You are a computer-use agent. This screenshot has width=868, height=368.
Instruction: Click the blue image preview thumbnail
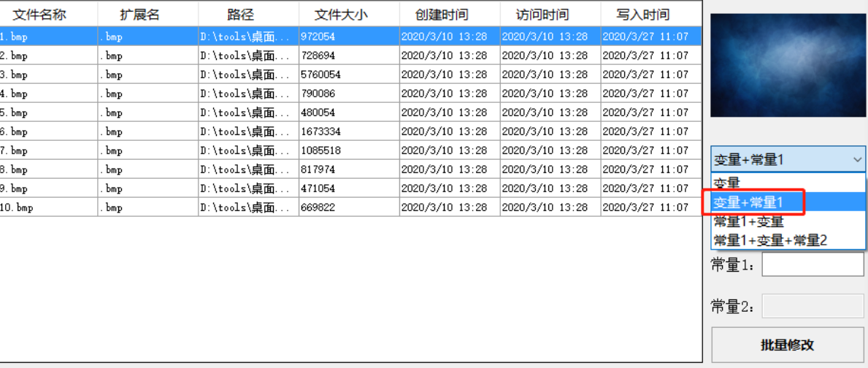pyautogui.click(x=788, y=65)
